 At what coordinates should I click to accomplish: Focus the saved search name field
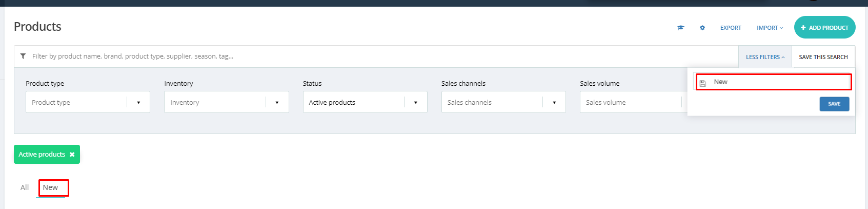[774, 82]
